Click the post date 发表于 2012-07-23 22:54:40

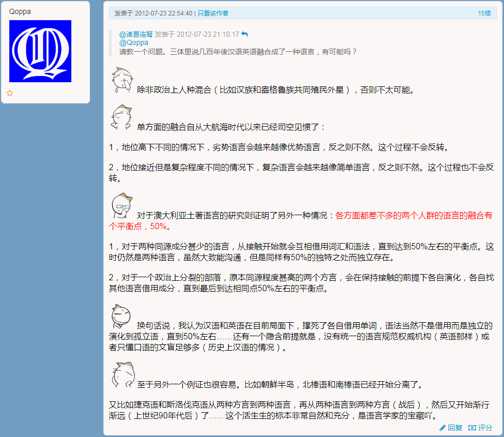tap(154, 13)
